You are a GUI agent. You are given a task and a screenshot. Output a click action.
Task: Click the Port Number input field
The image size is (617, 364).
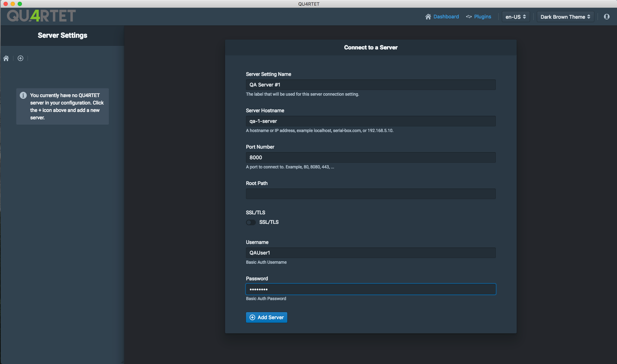pos(371,157)
